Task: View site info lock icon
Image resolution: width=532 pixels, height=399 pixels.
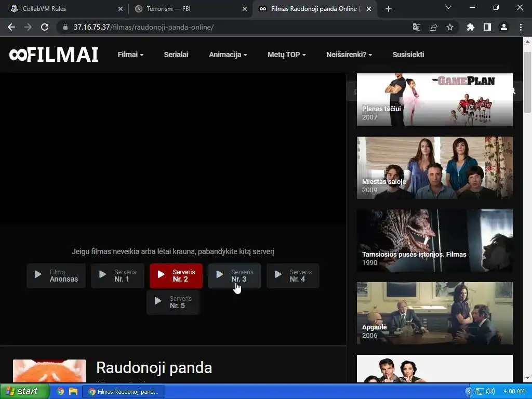Action: [x=65, y=27]
